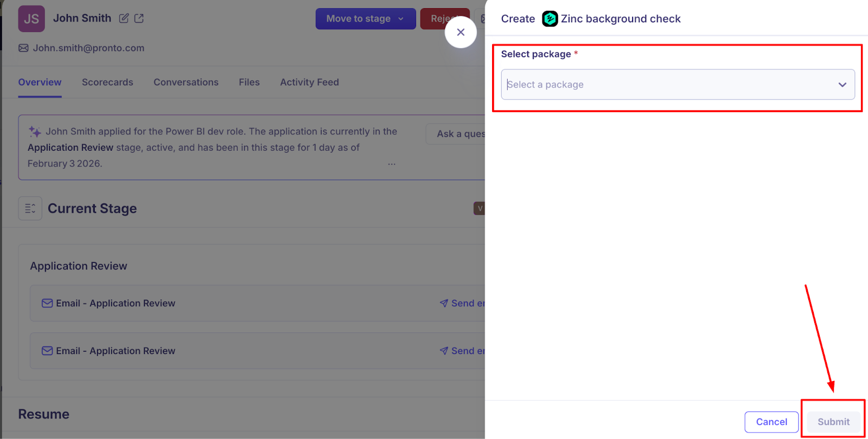Click envelope icon on second Email - Application Review
Viewport: 868px width, 439px height.
click(x=47, y=351)
